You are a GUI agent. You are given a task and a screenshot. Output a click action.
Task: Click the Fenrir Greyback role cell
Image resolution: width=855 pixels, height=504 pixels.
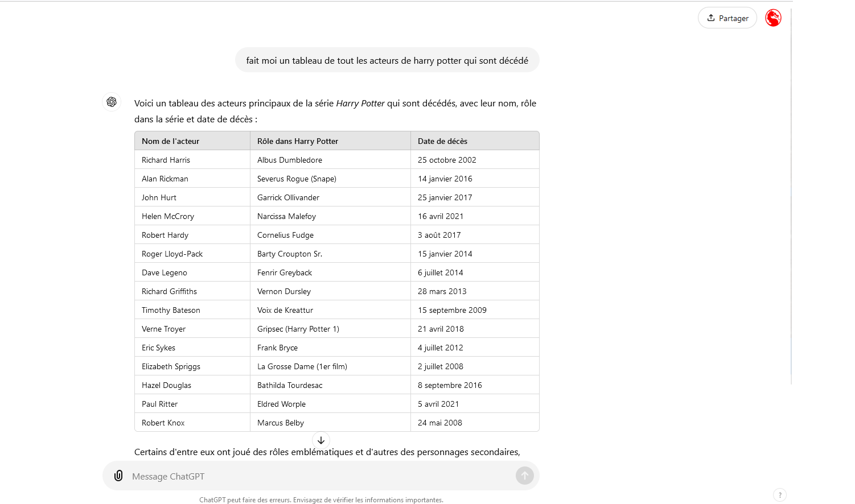[x=285, y=272]
